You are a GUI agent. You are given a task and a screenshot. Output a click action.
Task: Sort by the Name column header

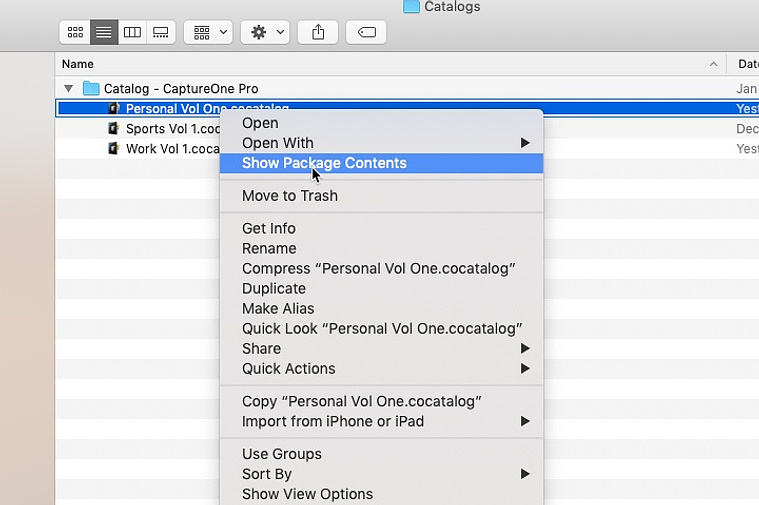coord(77,64)
